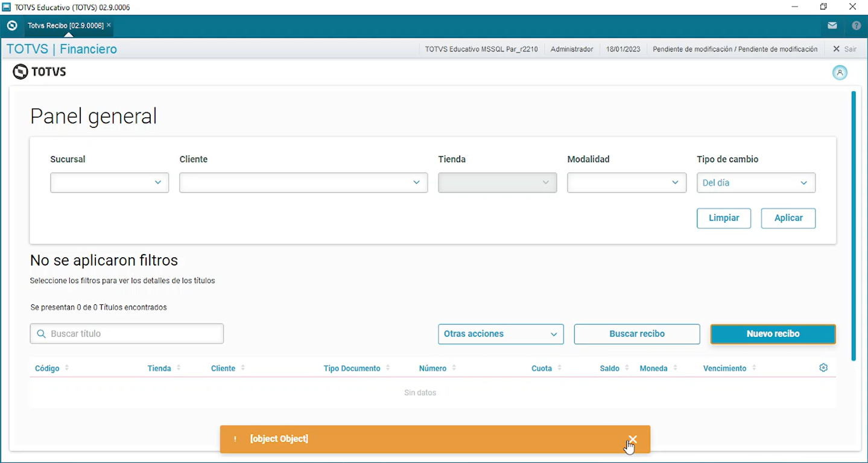Click the 'TOTVS | Financiero' title
Viewport: 868px width, 463px height.
tap(62, 49)
